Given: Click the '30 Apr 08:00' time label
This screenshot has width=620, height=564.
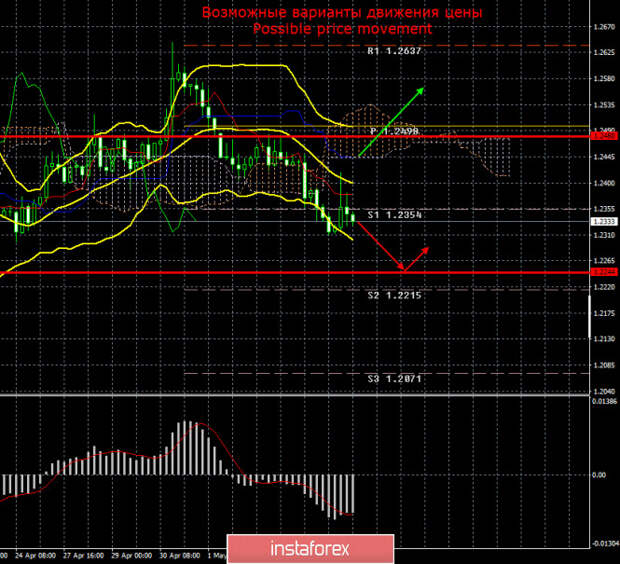Looking at the screenshot, I should pyautogui.click(x=180, y=555).
